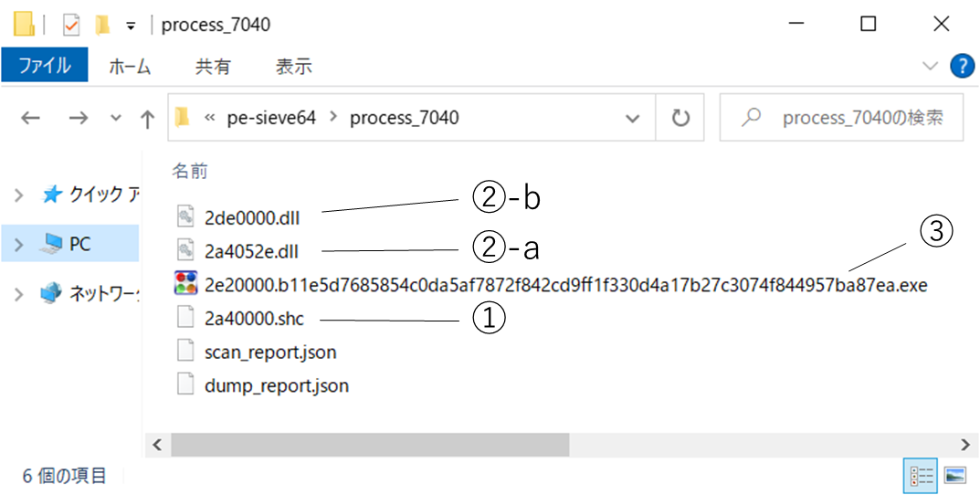Click the Properties quick access toolbar icon
This screenshot has width=980, height=495.
click(x=71, y=25)
